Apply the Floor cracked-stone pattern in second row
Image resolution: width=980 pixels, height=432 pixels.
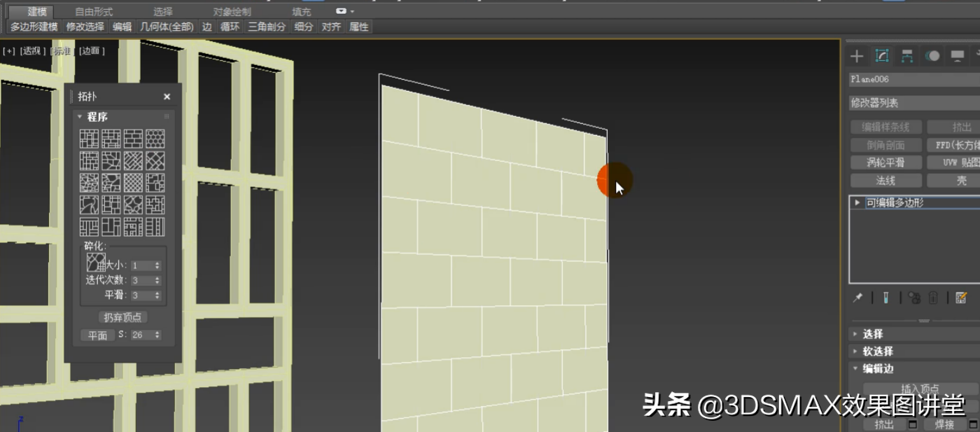click(x=111, y=161)
